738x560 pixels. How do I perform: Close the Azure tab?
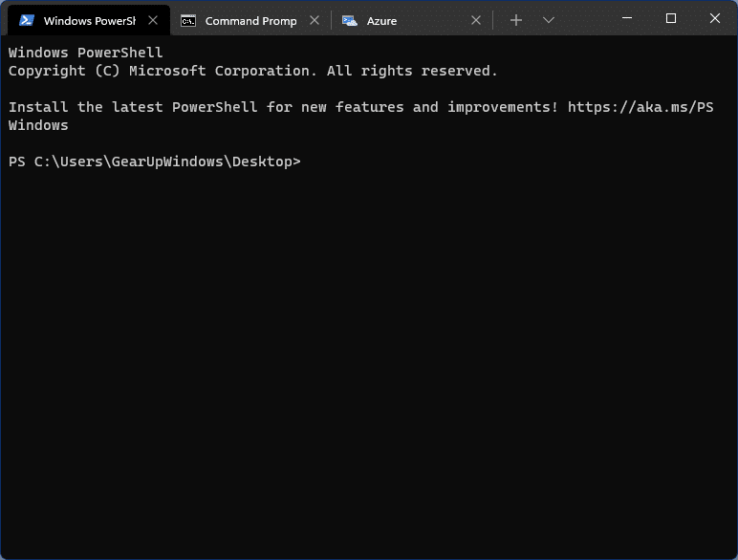[x=476, y=20]
